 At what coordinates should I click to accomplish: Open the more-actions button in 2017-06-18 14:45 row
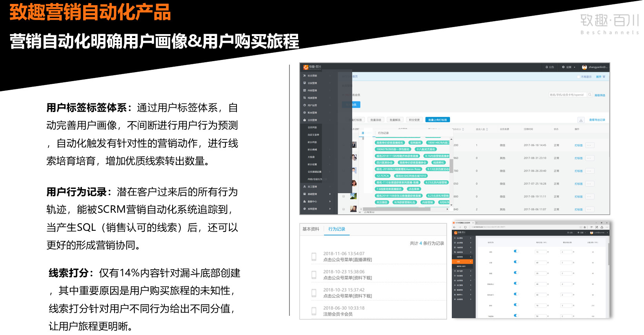[590, 145]
